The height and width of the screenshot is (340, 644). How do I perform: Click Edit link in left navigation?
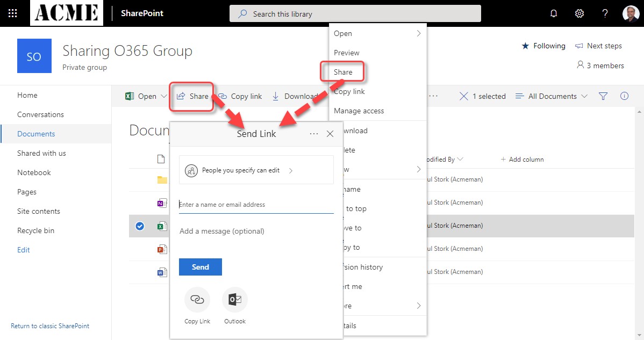point(24,250)
